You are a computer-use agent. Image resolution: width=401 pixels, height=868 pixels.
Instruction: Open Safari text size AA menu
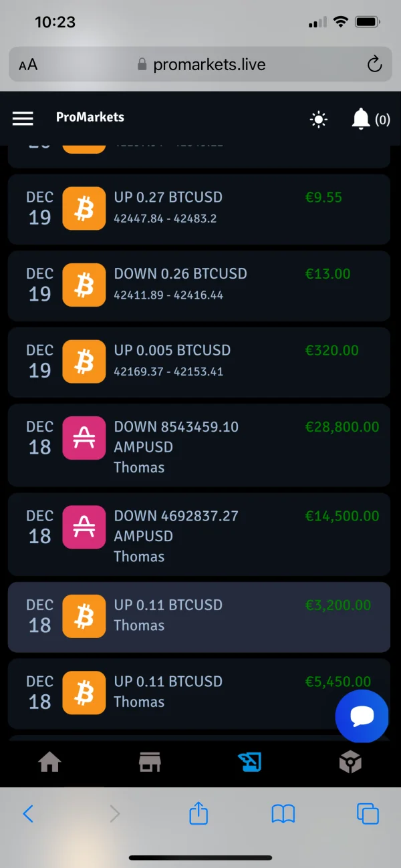(28, 65)
